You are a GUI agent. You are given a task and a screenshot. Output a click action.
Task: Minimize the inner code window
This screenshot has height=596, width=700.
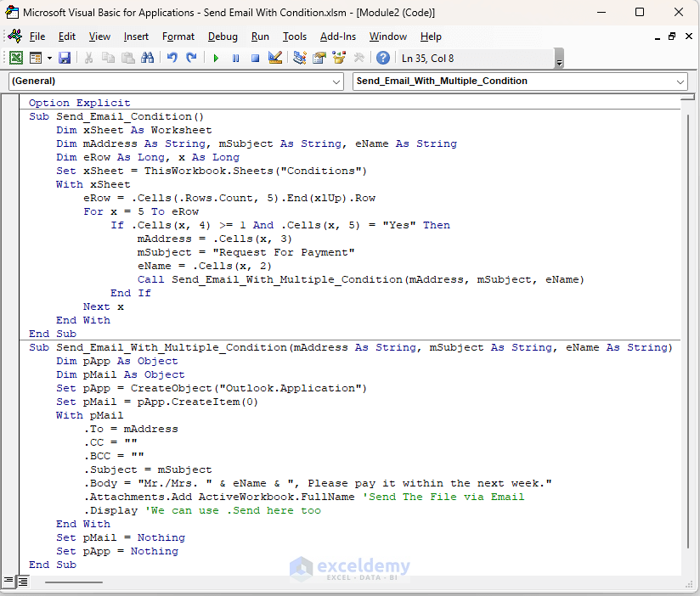coord(658,37)
